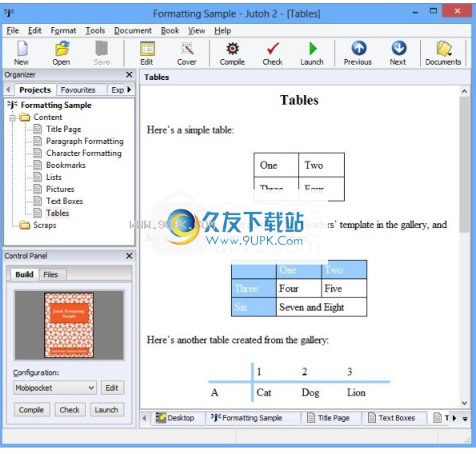Open the Documents toolbar dropdown

(x=443, y=53)
